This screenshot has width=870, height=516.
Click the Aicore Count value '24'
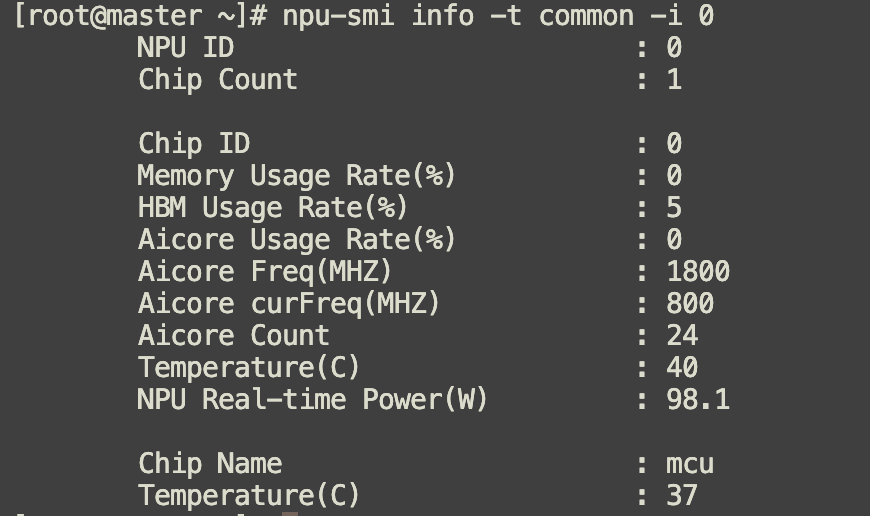coord(682,336)
